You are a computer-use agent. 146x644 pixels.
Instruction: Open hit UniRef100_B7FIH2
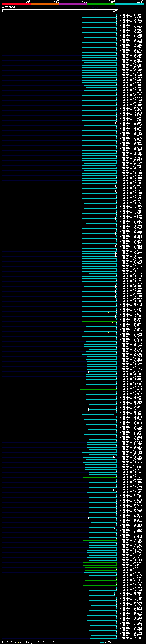[131, 85]
